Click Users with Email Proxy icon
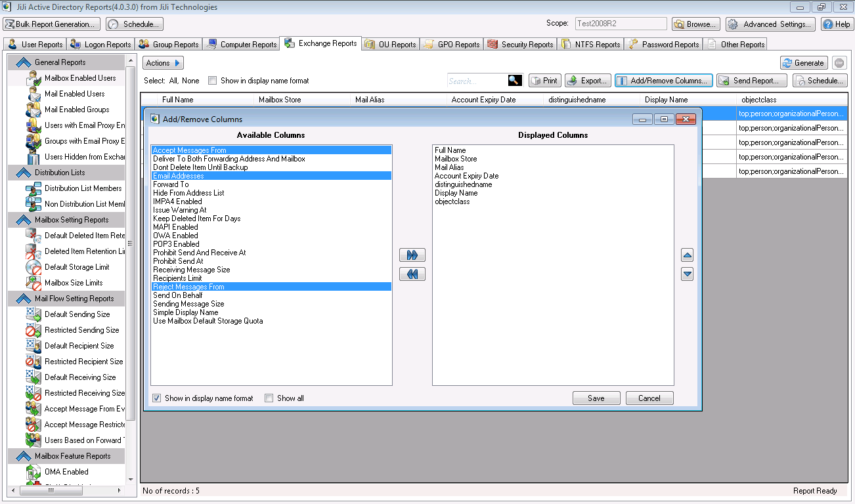The image size is (855, 504). point(34,125)
